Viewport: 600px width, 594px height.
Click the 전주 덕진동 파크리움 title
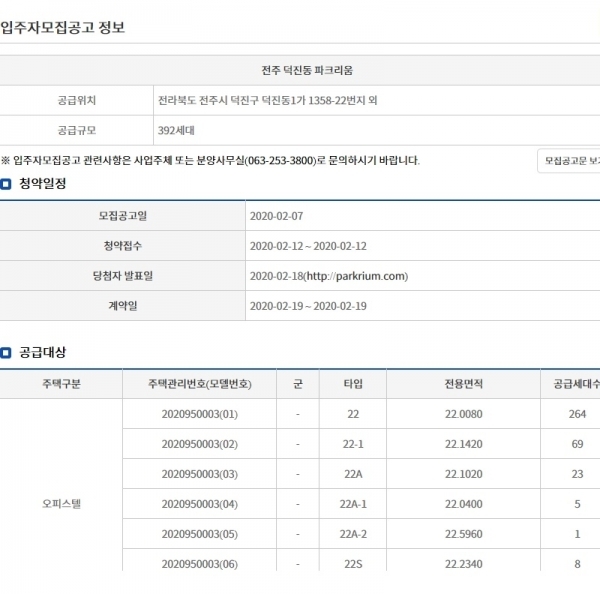coord(307,70)
